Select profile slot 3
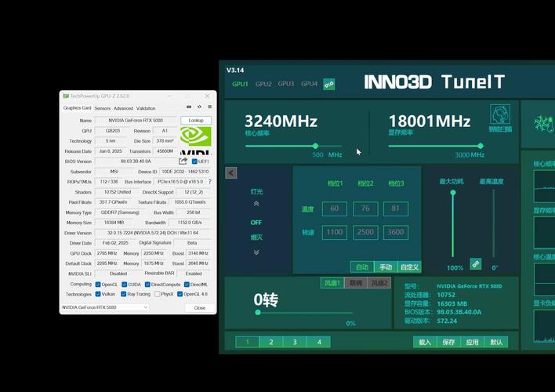This screenshot has height=392, width=555. click(295, 342)
